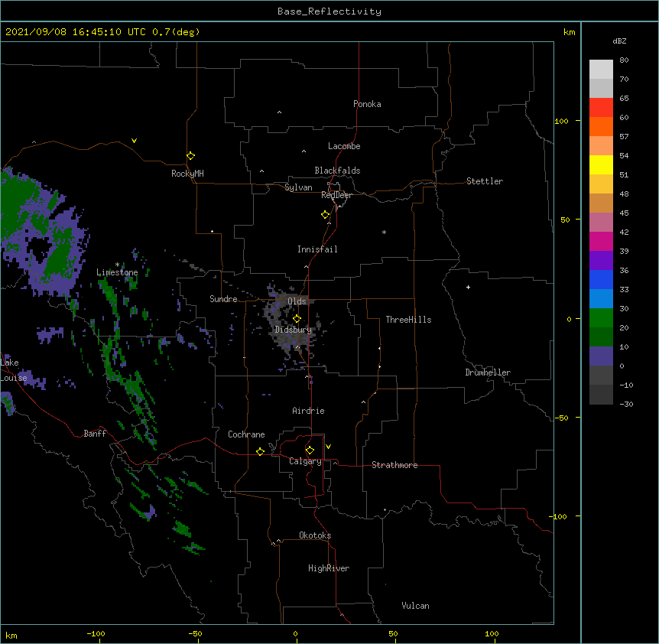Select the 80 dBZ color swatch
This screenshot has height=644, width=659.
click(601, 70)
